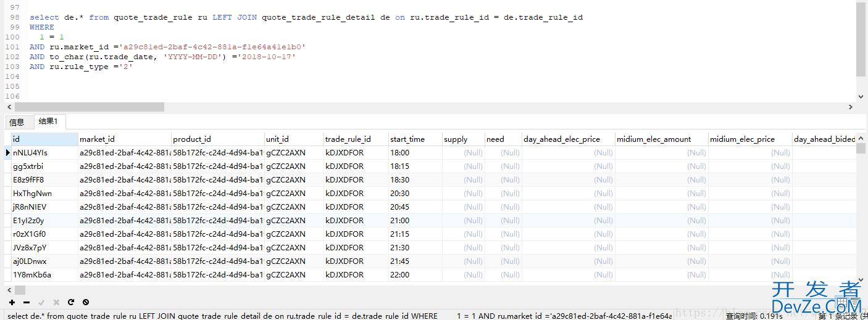868x320 pixels.
Task: Click the current-row arrow beside nNLU4YIs
Action: click(x=8, y=152)
